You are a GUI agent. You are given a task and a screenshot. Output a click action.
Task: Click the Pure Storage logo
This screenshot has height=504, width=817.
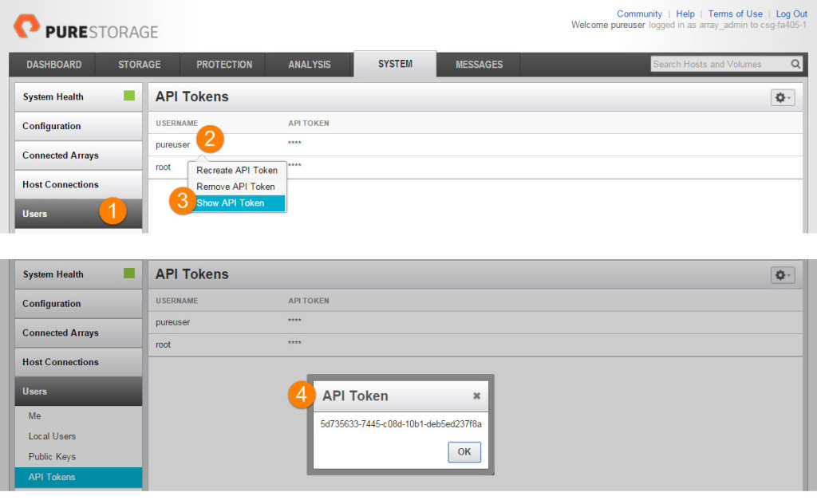pyautogui.click(x=86, y=28)
